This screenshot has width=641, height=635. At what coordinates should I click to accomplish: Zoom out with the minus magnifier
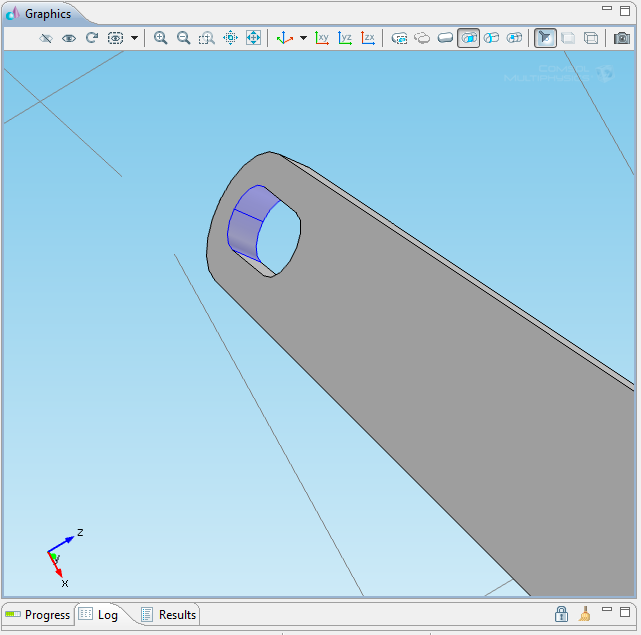coord(184,38)
